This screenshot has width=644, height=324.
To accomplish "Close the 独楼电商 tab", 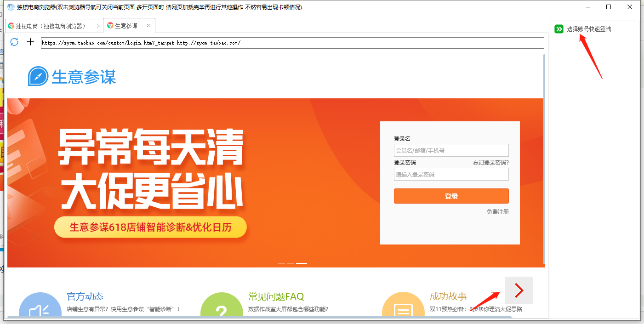I will coord(98,26).
